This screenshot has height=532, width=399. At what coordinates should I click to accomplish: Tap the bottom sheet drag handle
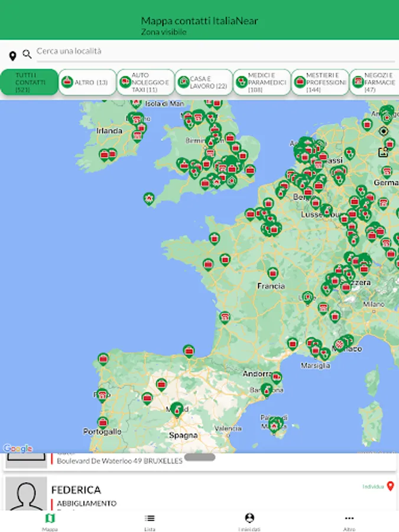(200, 458)
